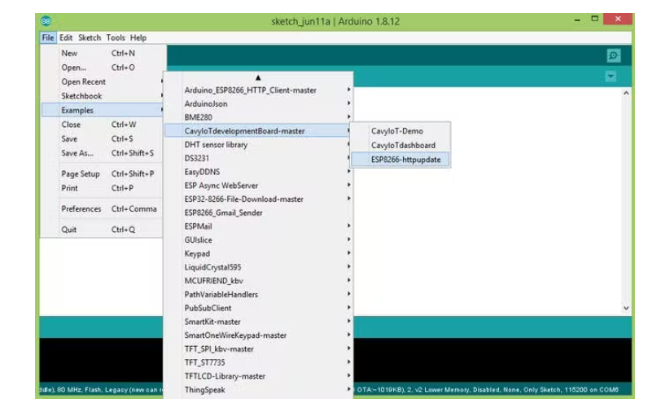Open the CavyIoTdashboard example
This screenshot has width=652, height=415.
[x=400, y=145]
